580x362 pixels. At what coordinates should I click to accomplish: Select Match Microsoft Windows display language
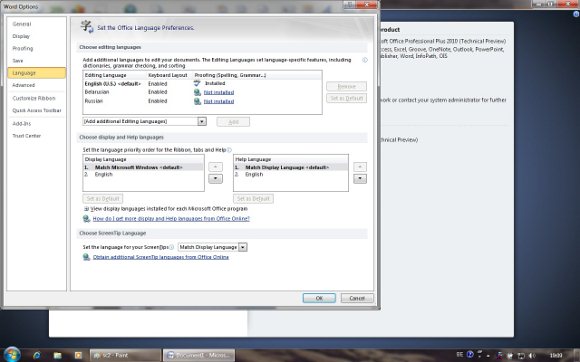(144, 167)
